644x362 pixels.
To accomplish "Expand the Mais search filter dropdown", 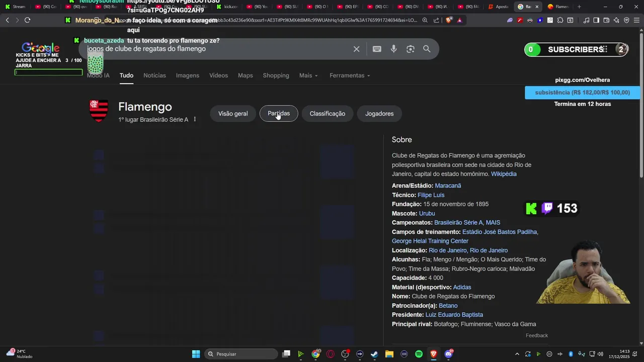I will point(308,75).
